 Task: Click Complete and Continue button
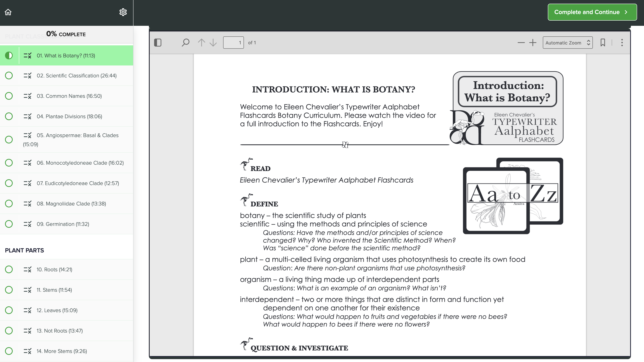(x=592, y=12)
